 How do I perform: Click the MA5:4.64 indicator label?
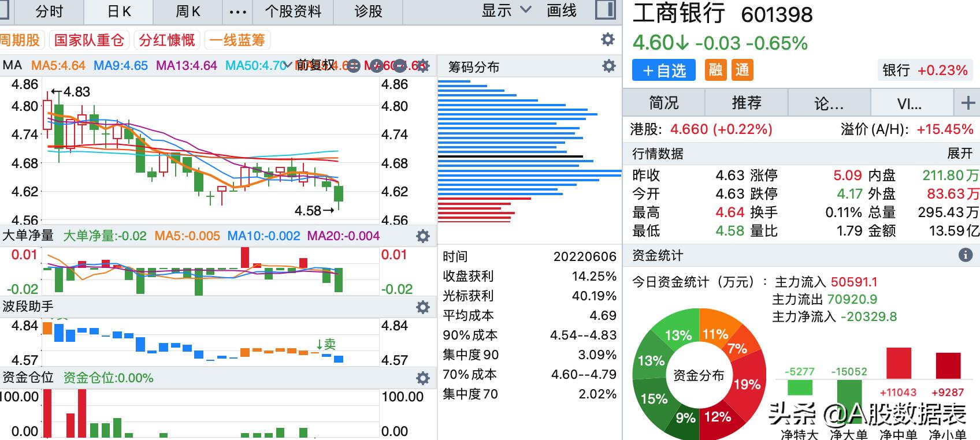pyautogui.click(x=58, y=65)
